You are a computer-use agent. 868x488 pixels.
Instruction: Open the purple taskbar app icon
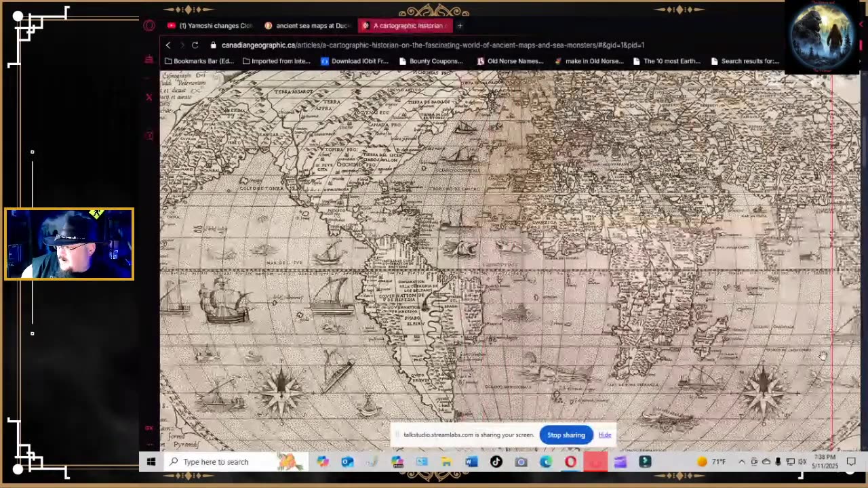620,462
